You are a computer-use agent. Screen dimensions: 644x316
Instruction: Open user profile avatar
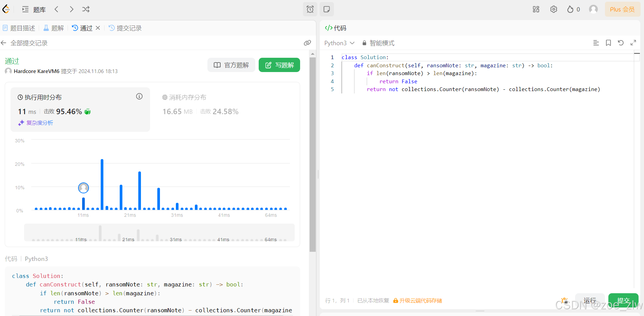593,9
